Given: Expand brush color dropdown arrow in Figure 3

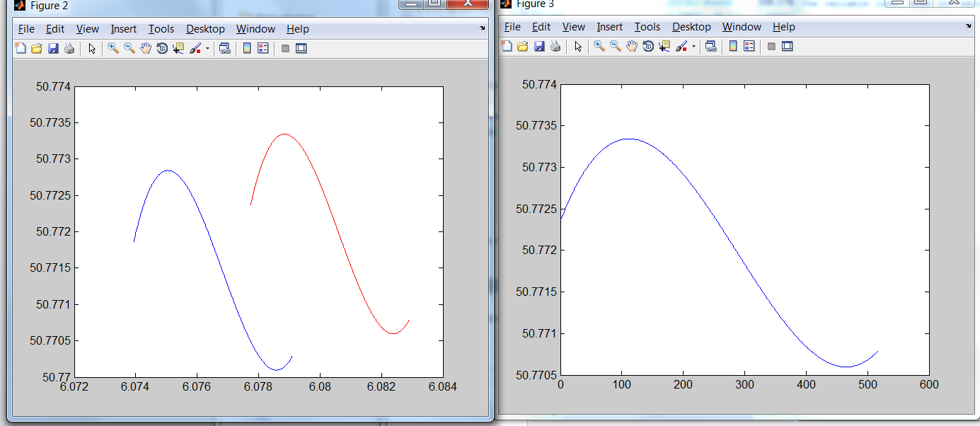Looking at the screenshot, I should click(x=693, y=47).
